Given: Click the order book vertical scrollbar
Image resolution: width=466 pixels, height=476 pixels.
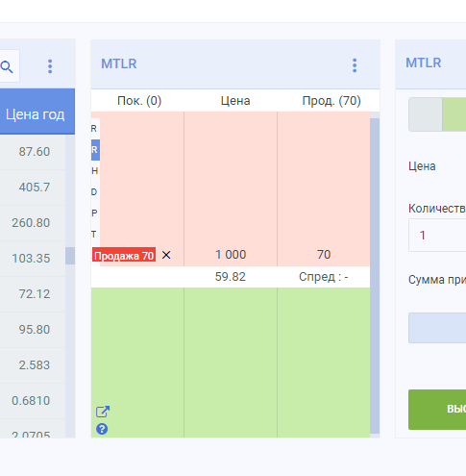Looking at the screenshot, I should tap(375, 276).
